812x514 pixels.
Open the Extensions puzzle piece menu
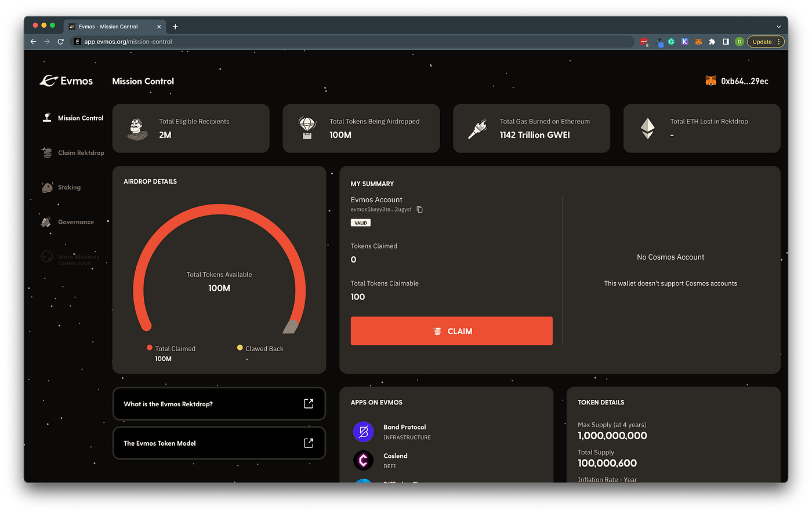pos(712,42)
